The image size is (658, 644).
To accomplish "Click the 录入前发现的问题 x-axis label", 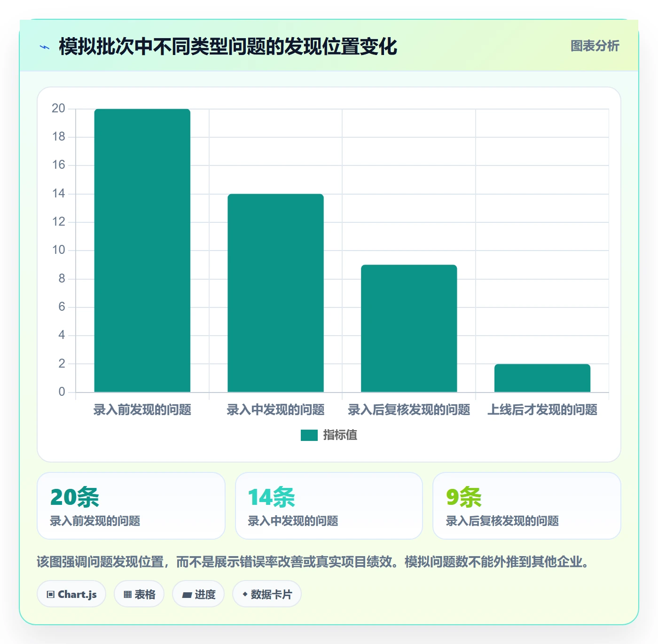I will 142,410.
